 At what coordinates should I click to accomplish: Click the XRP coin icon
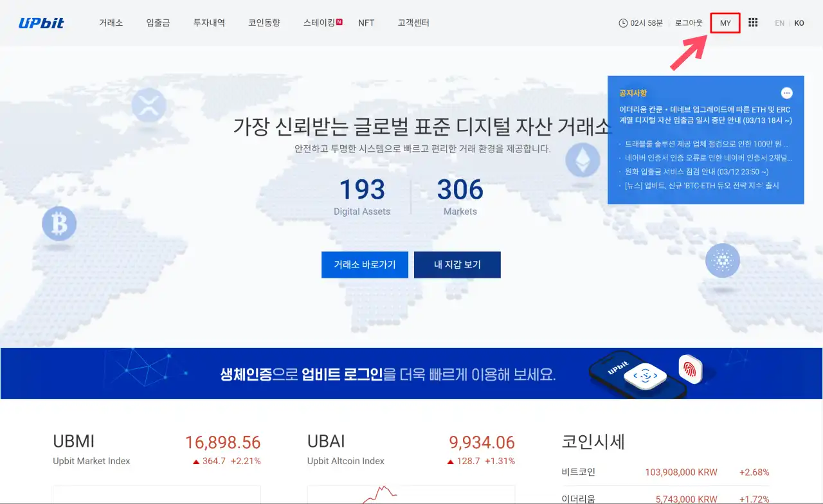pos(149,105)
